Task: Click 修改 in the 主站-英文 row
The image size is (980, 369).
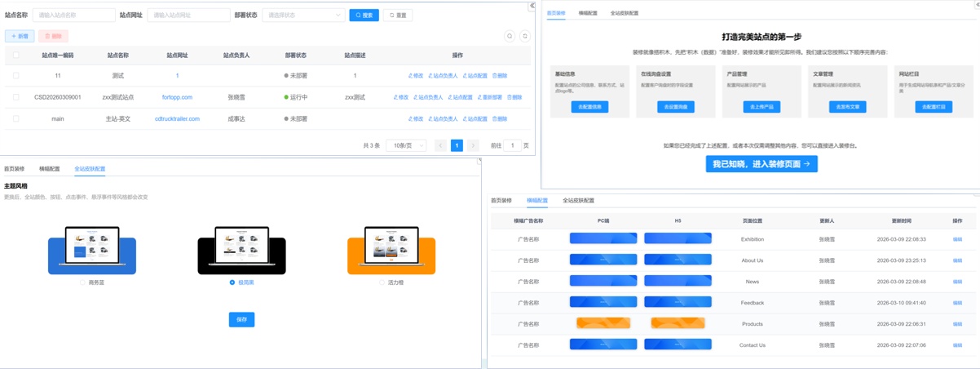Action: point(415,119)
